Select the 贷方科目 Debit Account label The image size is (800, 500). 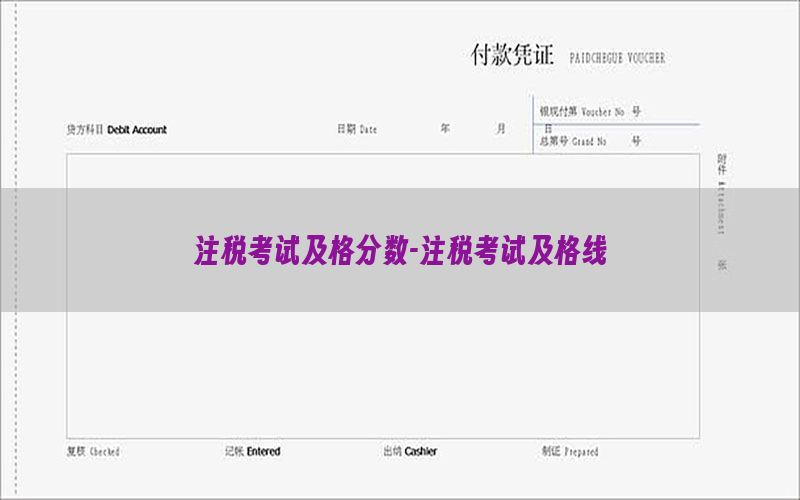click(117, 130)
